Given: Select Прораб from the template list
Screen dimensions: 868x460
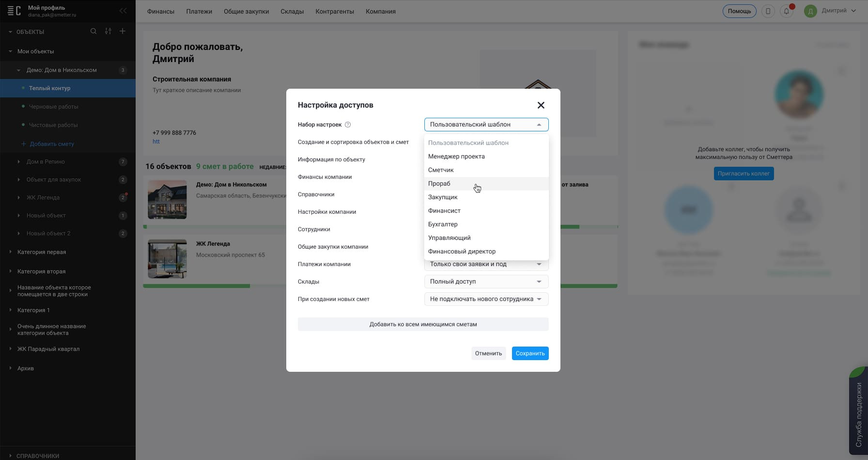Looking at the screenshot, I should [439, 184].
